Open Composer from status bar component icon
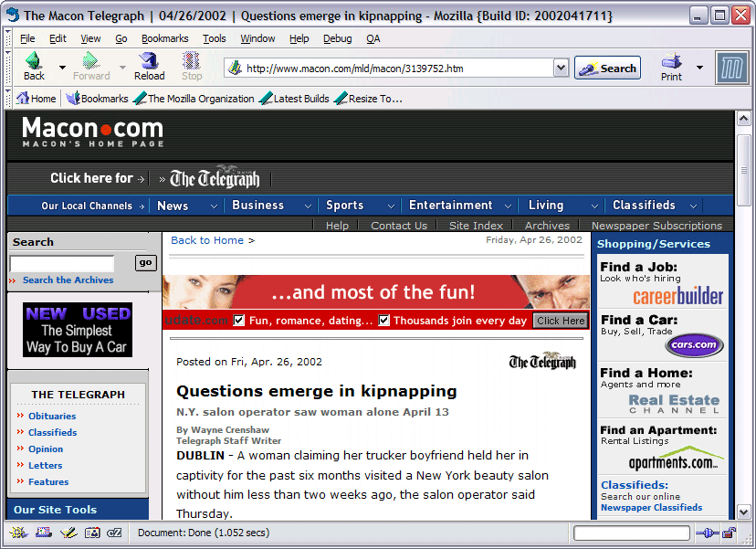 pos(68,533)
